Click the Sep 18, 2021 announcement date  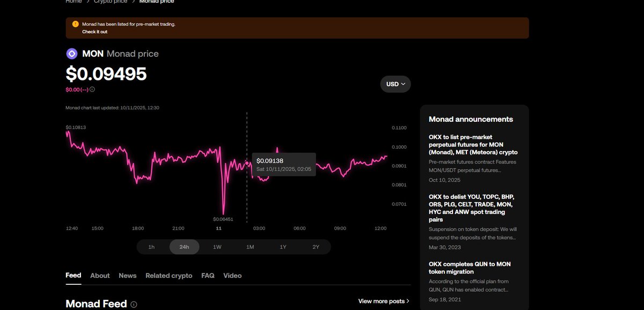click(445, 299)
